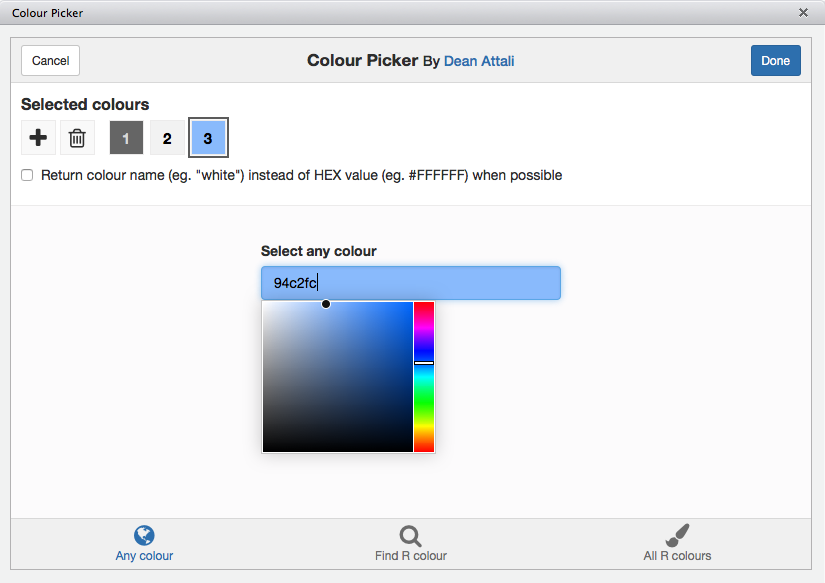Click the Done button

[x=776, y=61]
